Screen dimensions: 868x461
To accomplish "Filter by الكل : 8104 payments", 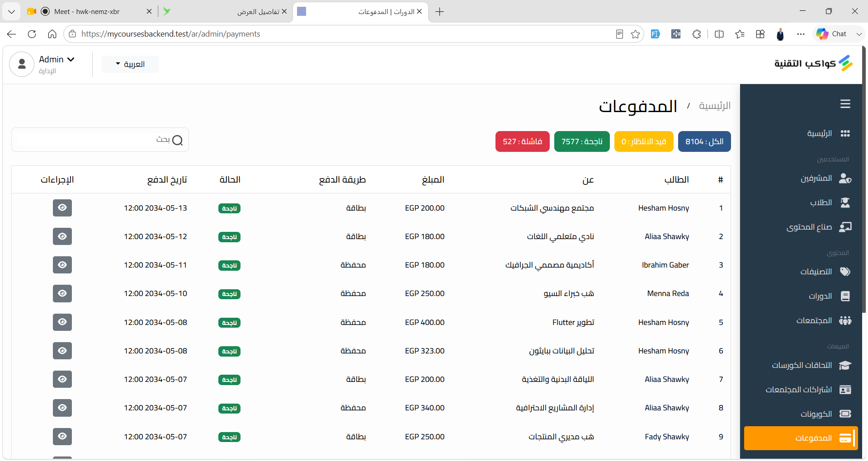I will (x=704, y=141).
